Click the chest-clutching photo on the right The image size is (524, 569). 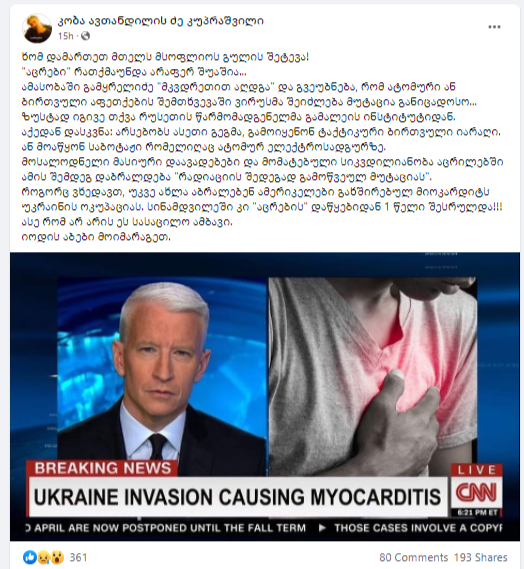click(373, 377)
